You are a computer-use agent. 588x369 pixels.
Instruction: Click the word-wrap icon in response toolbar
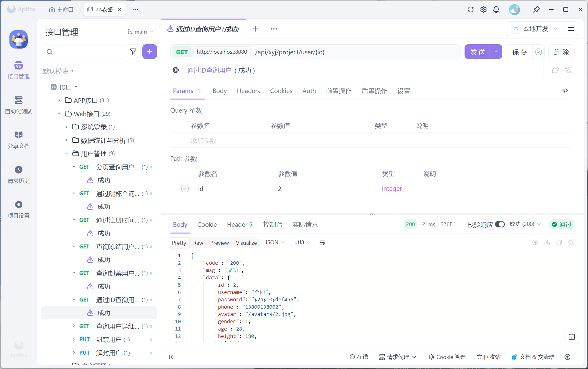[x=322, y=243]
